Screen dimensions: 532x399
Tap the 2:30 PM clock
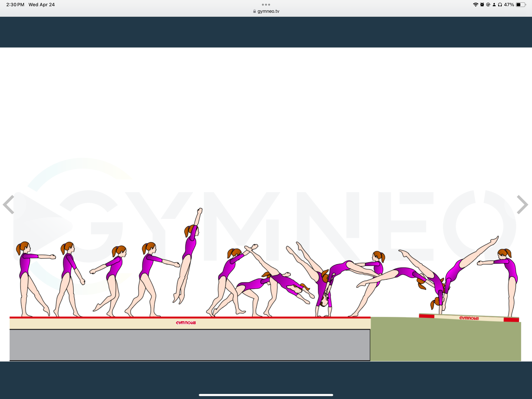[x=15, y=4]
